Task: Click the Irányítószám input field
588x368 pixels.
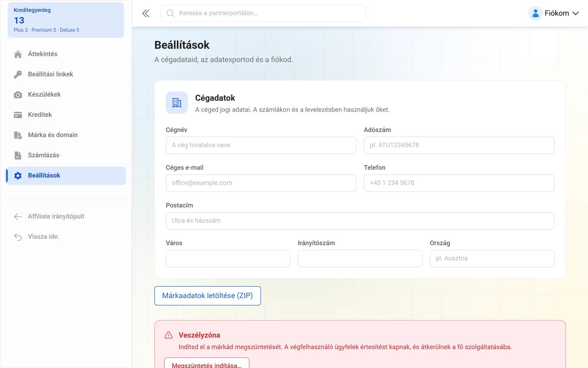Action: (x=360, y=258)
